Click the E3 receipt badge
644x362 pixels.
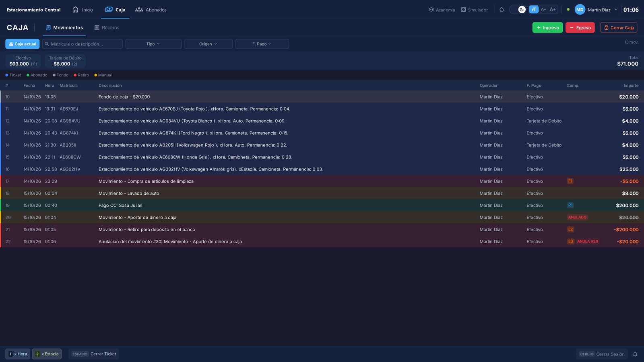pos(570,242)
